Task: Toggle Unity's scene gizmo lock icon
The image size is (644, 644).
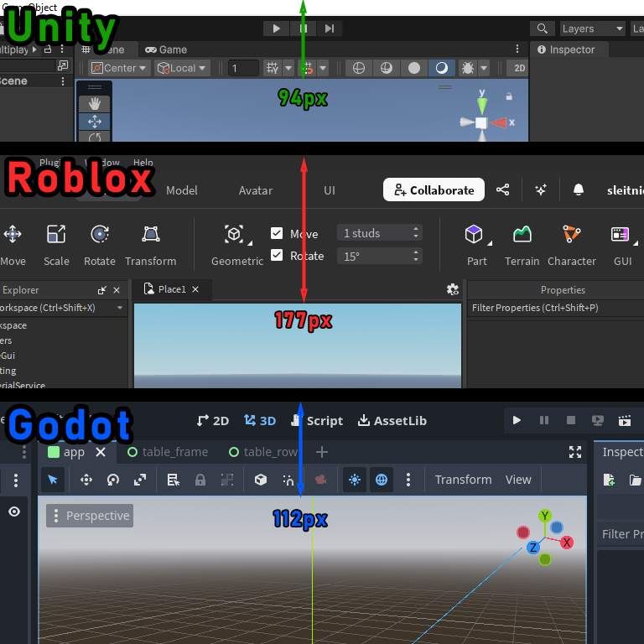Action: point(509,96)
